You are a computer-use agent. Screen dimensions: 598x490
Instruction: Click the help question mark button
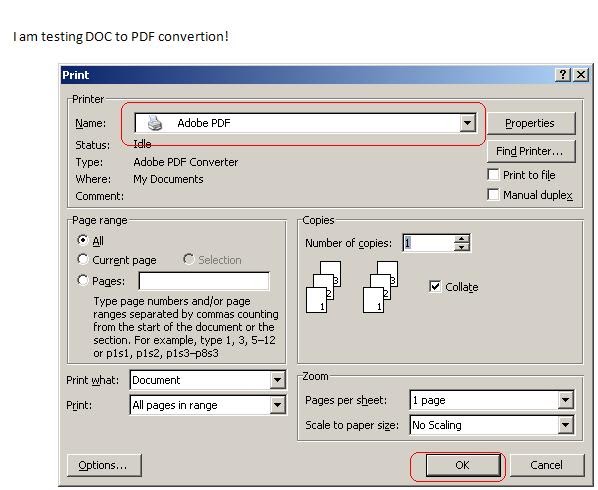click(x=563, y=75)
